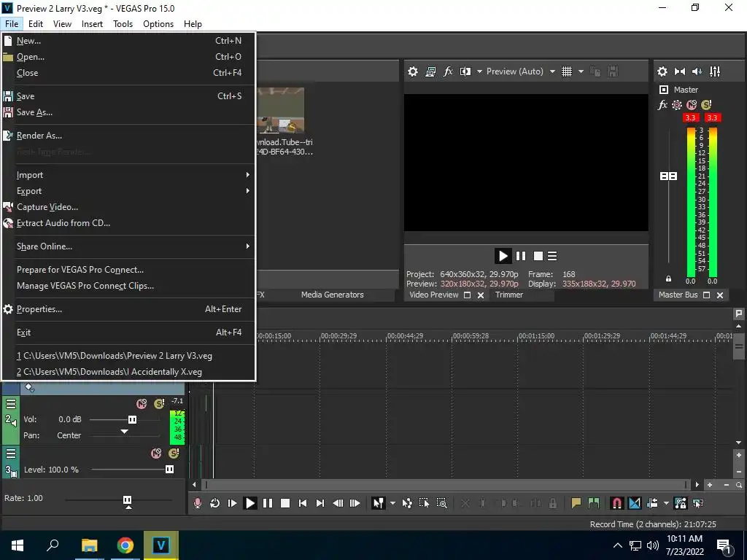Toggle the Overlays grid icon in preview
Viewport: 747px width, 560px height.
[566, 71]
